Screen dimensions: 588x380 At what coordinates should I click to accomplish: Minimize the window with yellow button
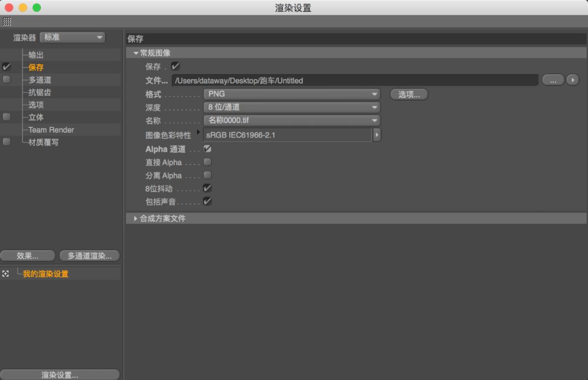click(x=23, y=8)
